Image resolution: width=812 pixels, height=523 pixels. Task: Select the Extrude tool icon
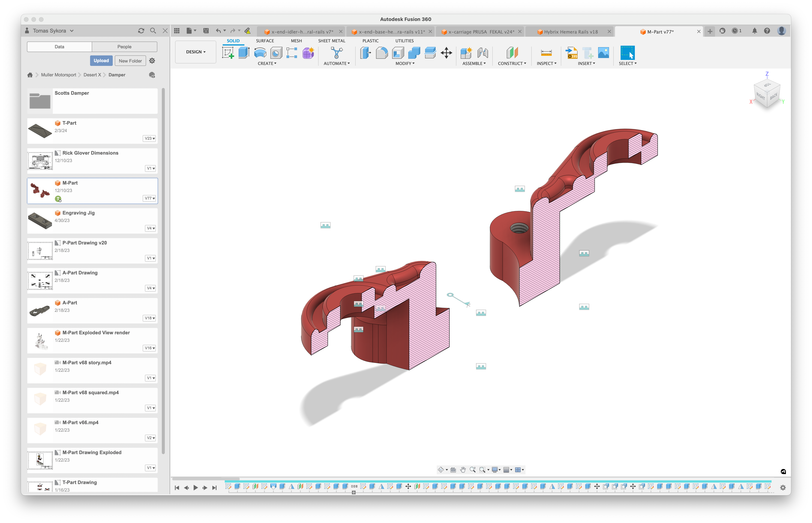(244, 53)
